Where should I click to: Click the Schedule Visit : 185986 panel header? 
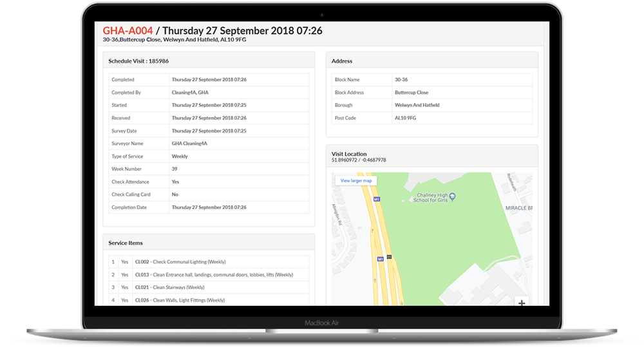(138, 61)
